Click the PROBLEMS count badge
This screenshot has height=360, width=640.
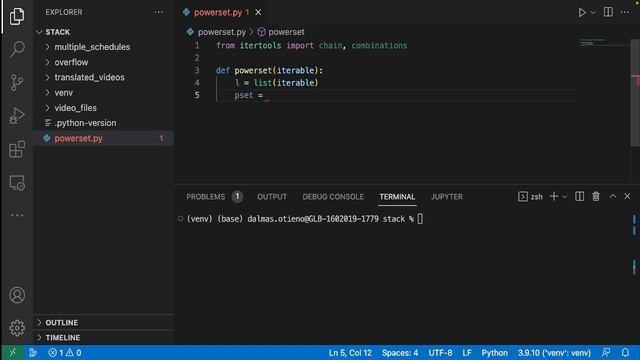[x=237, y=196]
